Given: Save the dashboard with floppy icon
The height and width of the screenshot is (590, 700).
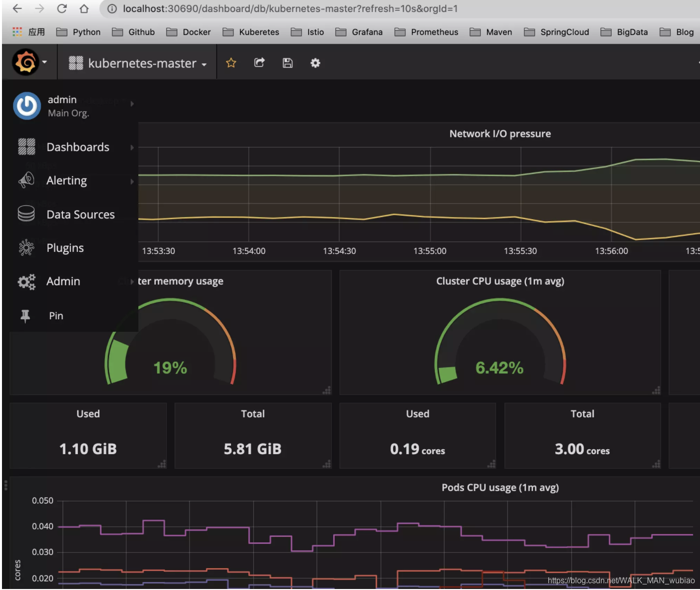Looking at the screenshot, I should pyautogui.click(x=288, y=63).
